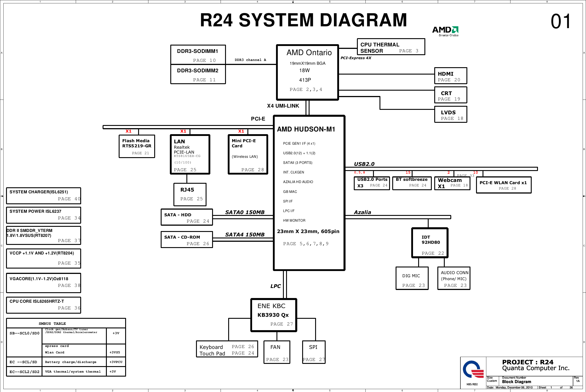586x392 pixels.
Task: Click the DDR II SMDDR_VTERM block
Action: coord(44,235)
